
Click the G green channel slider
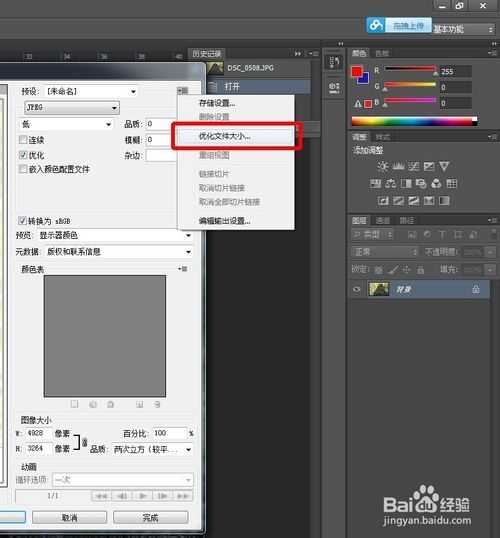[410, 85]
